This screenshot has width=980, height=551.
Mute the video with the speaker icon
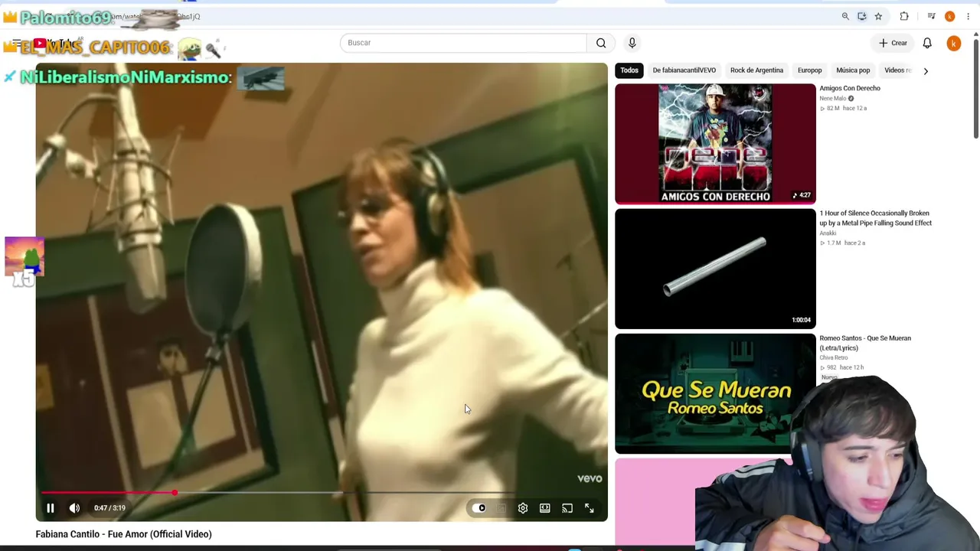point(74,508)
